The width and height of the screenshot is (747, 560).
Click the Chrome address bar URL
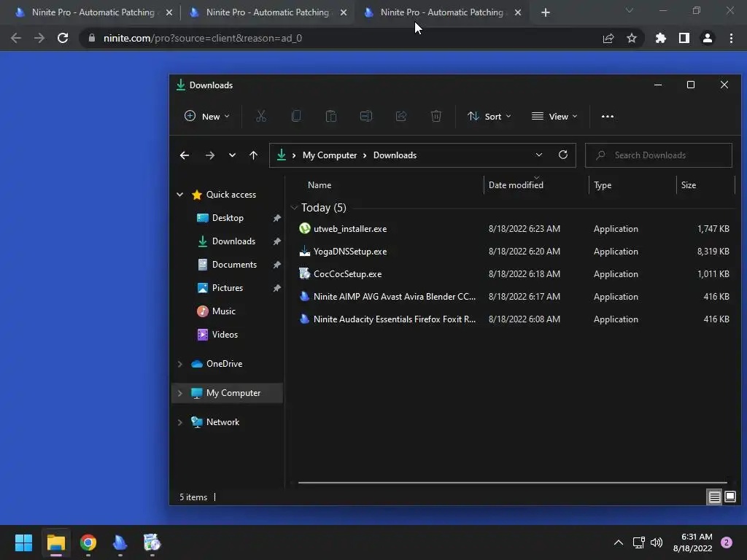(203, 38)
